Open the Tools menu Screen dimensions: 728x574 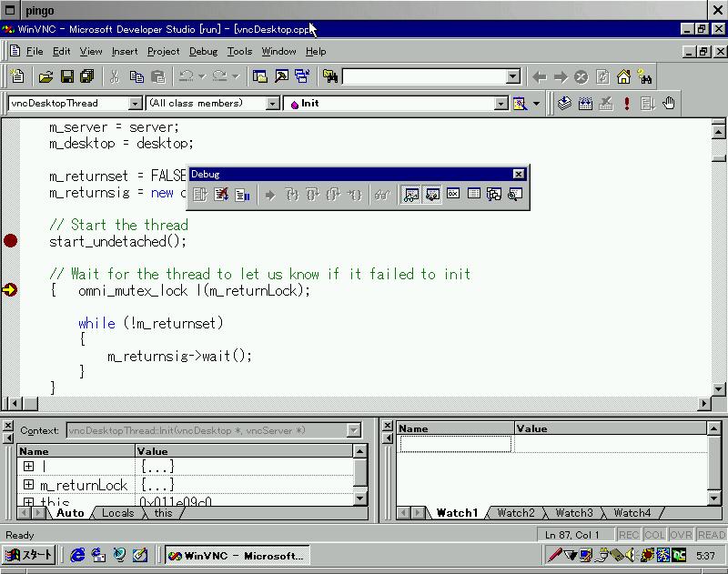[239, 51]
